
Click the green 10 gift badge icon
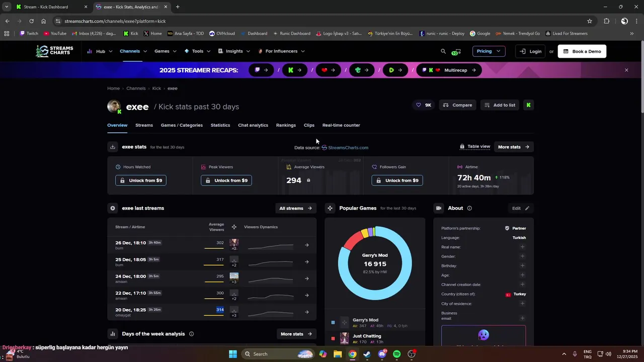tap(456, 52)
